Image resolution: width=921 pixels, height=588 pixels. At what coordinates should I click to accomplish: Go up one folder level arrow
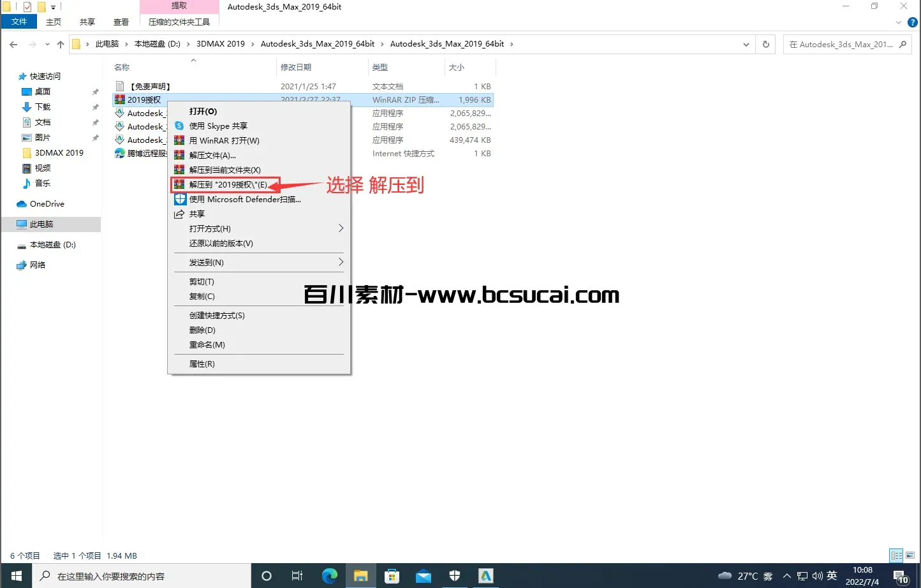point(61,44)
